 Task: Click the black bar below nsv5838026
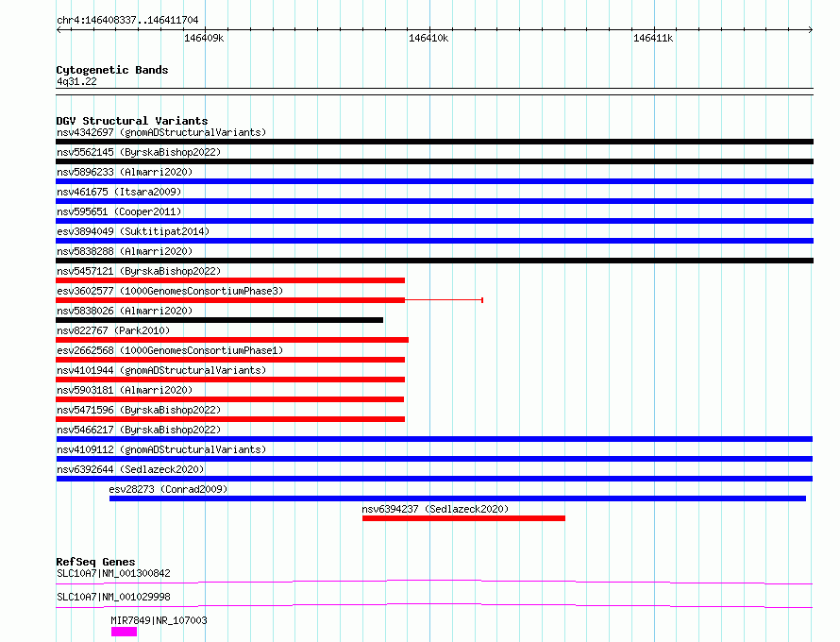tap(220, 320)
